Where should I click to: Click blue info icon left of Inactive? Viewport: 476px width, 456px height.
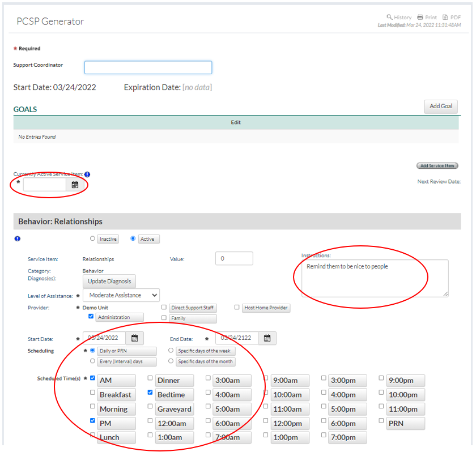pyautogui.click(x=16, y=239)
